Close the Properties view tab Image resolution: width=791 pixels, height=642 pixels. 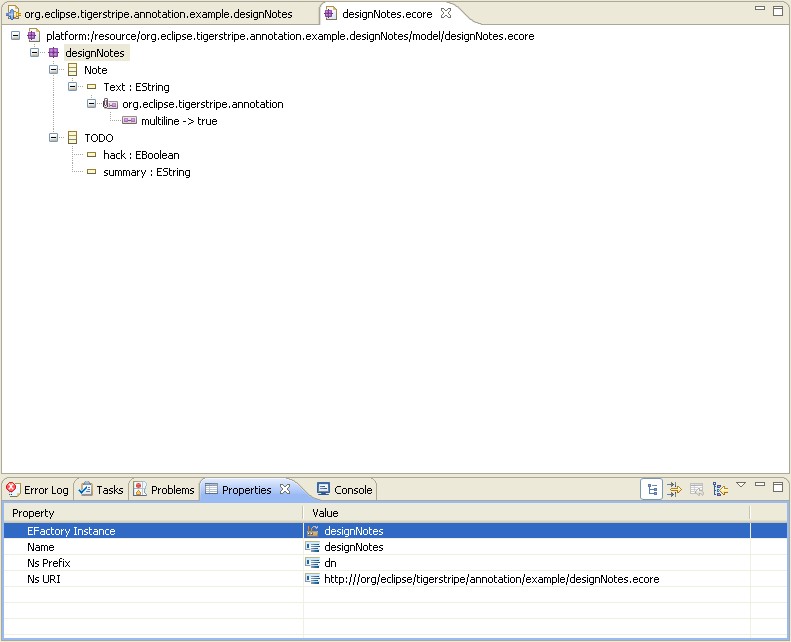[x=285, y=489]
